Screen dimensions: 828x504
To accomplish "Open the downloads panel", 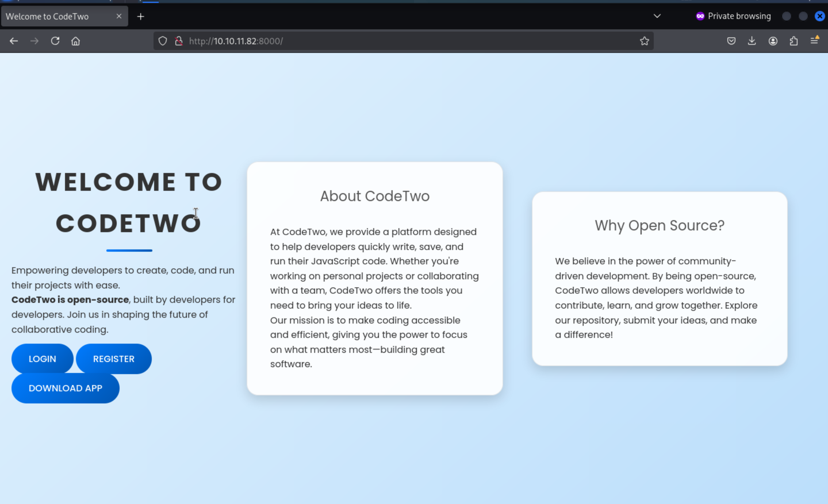I will pos(752,41).
